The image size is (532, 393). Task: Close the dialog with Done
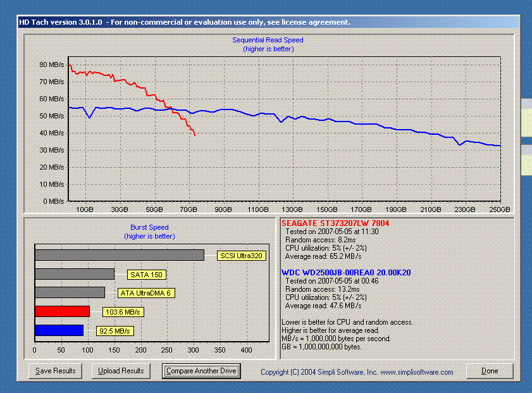(x=490, y=371)
